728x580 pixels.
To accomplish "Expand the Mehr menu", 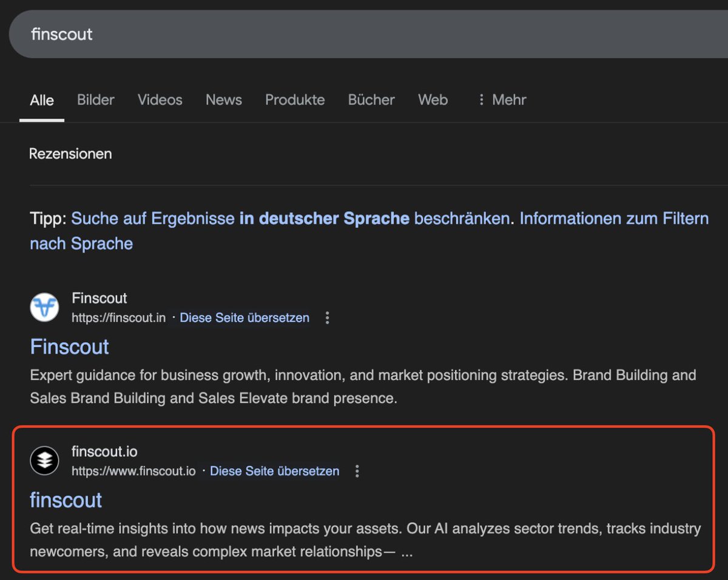I will 508,99.
